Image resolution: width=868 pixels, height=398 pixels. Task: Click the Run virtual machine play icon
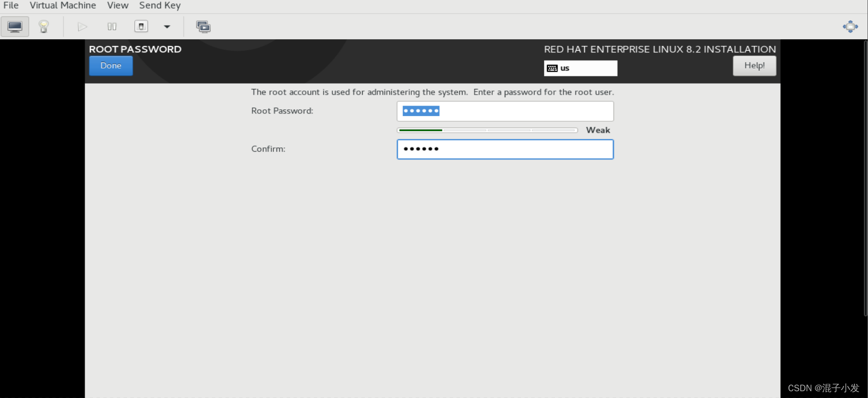pos(82,27)
